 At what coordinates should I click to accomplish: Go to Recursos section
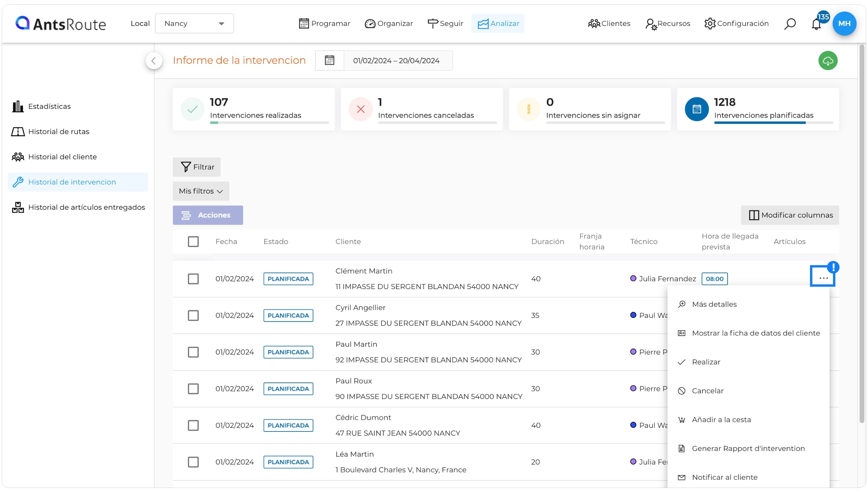(668, 23)
